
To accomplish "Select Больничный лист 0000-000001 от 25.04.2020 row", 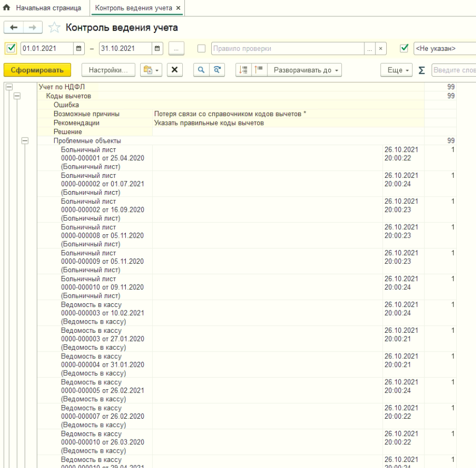I will point(103,157).
